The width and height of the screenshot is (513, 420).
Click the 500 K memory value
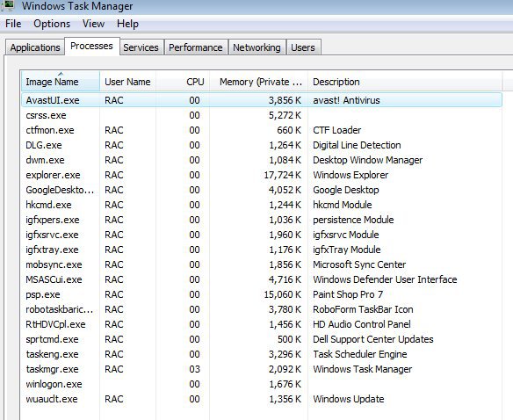point(289,339)
